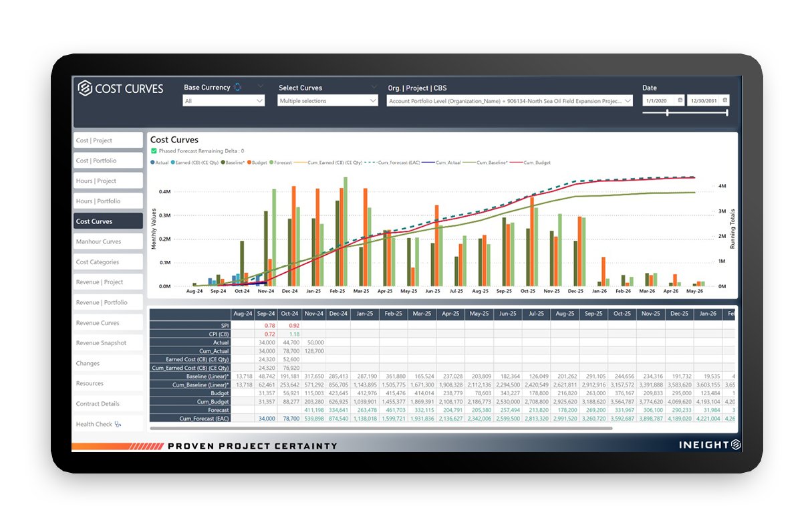This screenshot has height=527, width=812.
Task: Click the InEight logo in the footer
Action: tap(710, 445)
